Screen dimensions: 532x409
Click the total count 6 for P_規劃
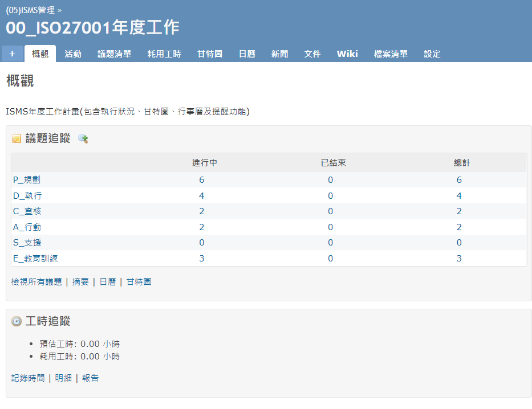[459, 180]
